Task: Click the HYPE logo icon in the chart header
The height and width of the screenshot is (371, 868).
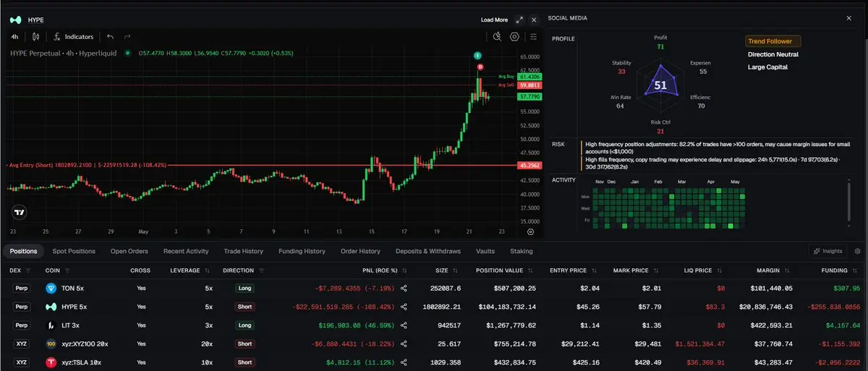Action: [x=14, y=20]
